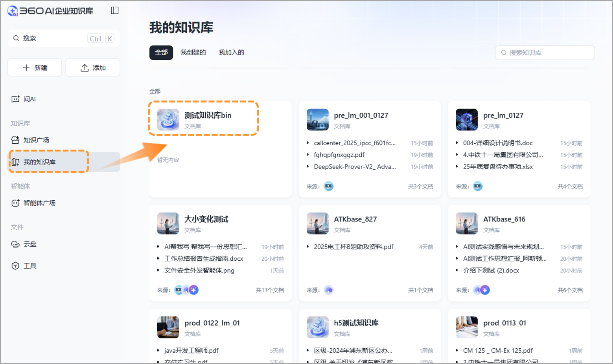The height and width of the screenshot is (364, 613).
Task: Click the 360 AI 企业知识库 logo
Action: (51, 10)
